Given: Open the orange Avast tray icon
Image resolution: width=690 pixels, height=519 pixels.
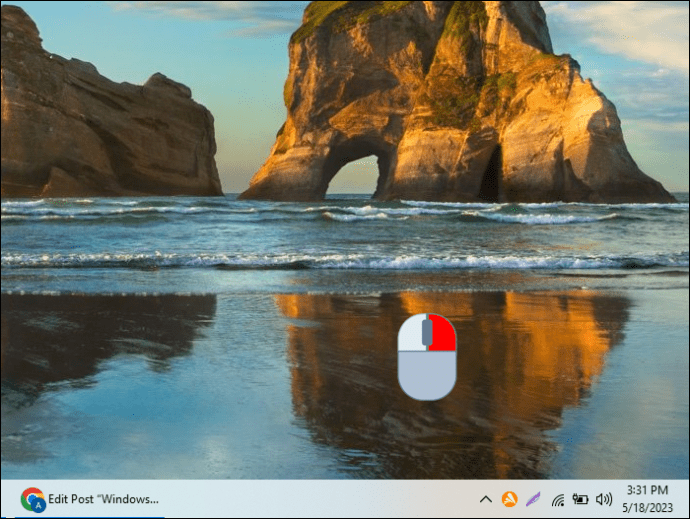Looking at the screenshot, I should click(510, 499).
